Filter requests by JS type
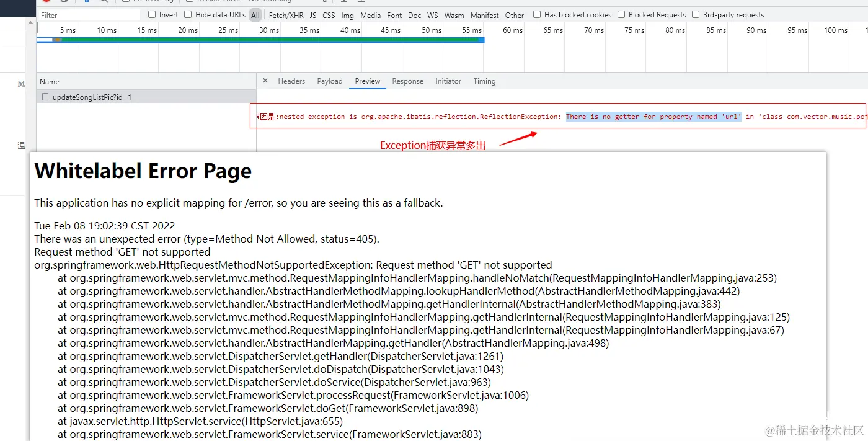Screen dimensions: 868x441 click(313, 15)
